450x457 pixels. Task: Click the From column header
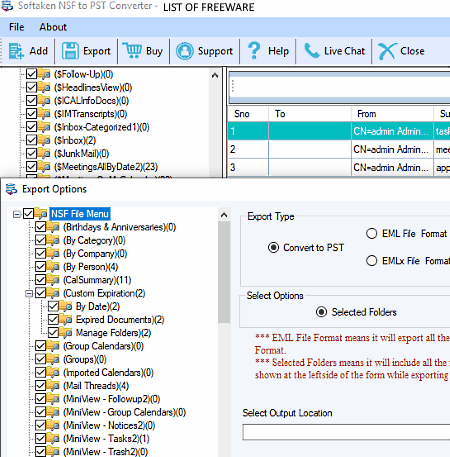pyautogui.click(x=392, y=114)
